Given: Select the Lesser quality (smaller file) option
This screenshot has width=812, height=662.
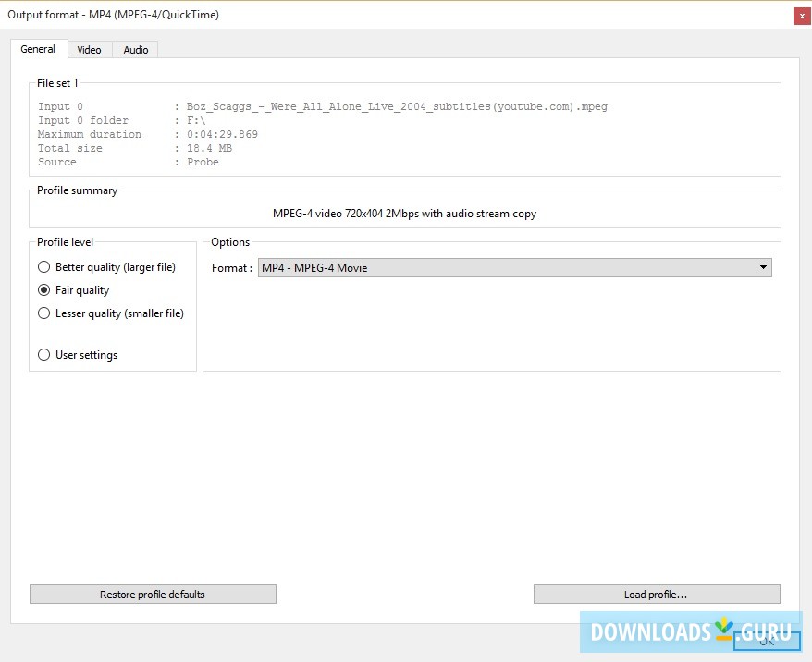Looking at the screenshot, I should (43, 313).
